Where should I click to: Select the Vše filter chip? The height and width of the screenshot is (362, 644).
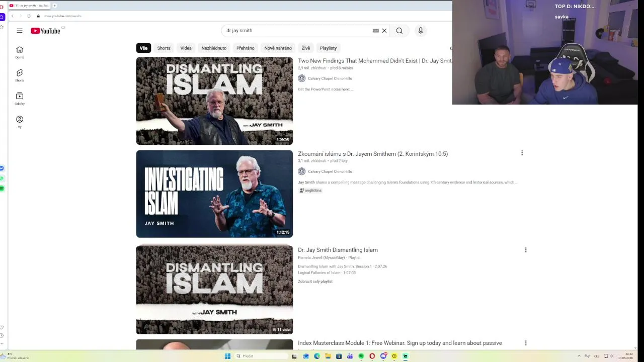144,48
